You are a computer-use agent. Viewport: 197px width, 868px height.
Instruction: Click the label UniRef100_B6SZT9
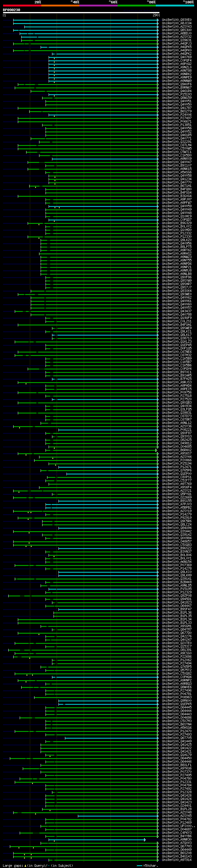click(x=176, y=111)
